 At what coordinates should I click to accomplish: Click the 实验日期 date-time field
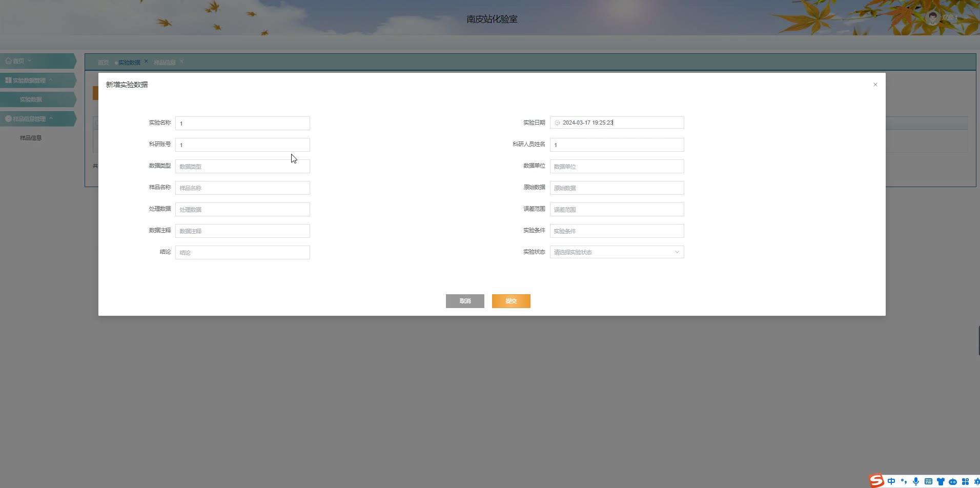click(x=617, y=123)
